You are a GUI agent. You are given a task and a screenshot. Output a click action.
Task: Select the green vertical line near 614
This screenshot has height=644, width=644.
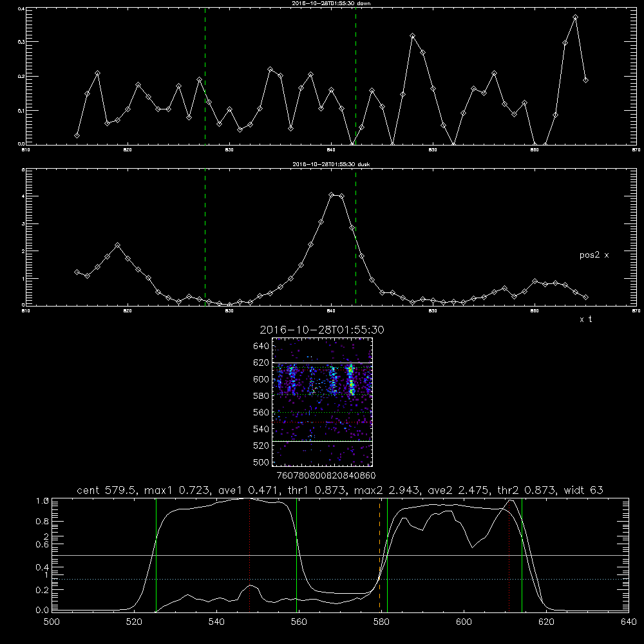coord(522,555)
